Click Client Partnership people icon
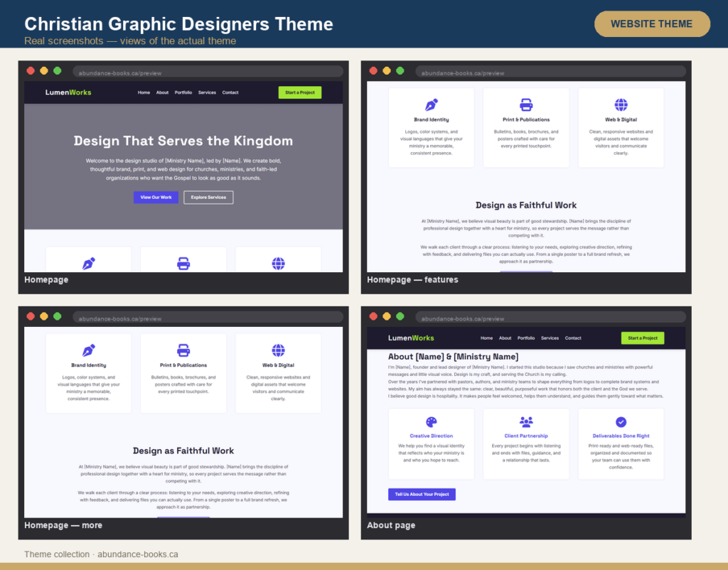This screenshot has height=570, width=728. click(x=526, y=422)
